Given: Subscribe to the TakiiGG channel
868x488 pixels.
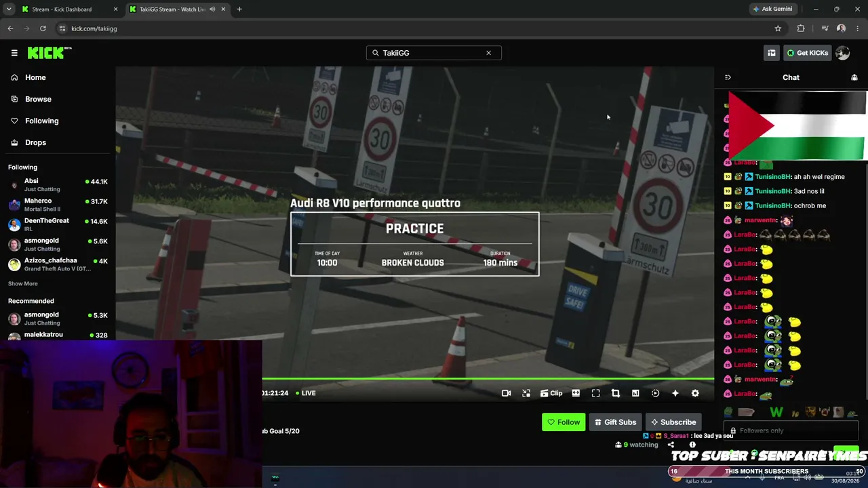Looking at the screenshot, I should point(673,422).
